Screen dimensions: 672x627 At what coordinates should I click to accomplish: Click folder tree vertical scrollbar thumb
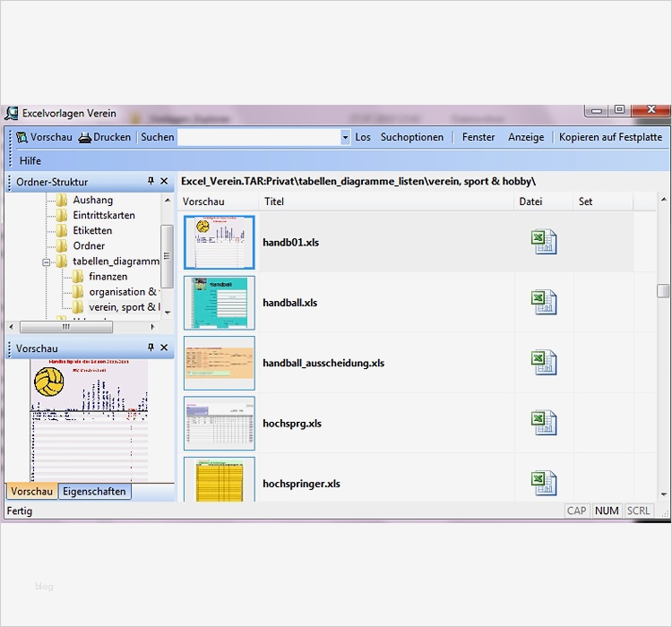(167, 256)
